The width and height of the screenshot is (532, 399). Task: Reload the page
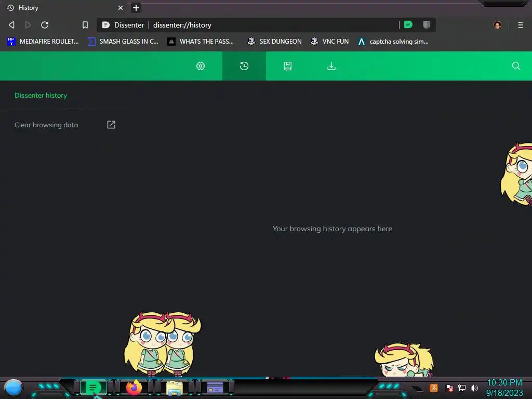(45, 25)
